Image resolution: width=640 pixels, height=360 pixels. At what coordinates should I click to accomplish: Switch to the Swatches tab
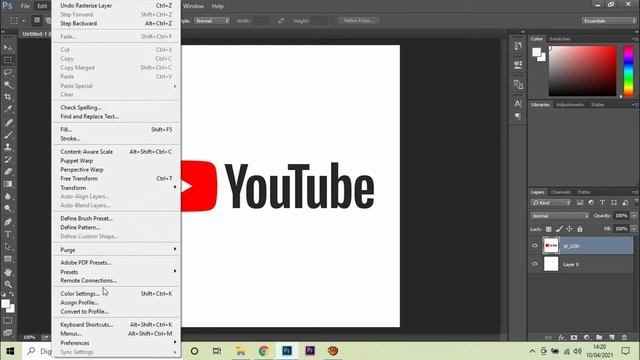coord(560,39)
